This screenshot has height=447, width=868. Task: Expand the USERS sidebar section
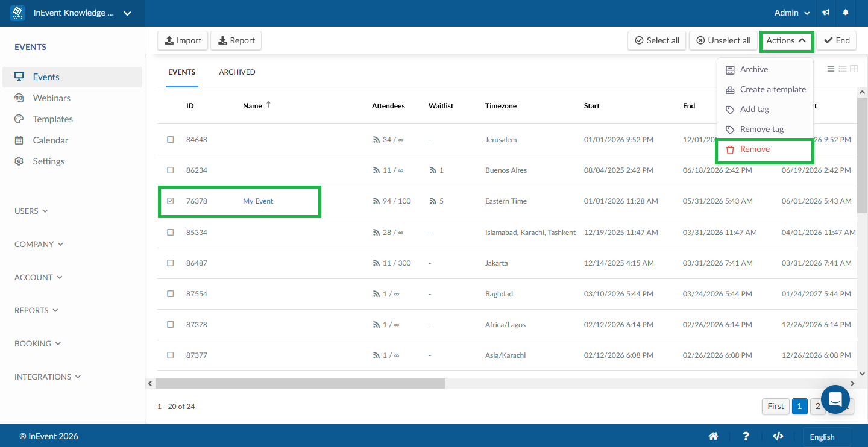coord(31,211)
